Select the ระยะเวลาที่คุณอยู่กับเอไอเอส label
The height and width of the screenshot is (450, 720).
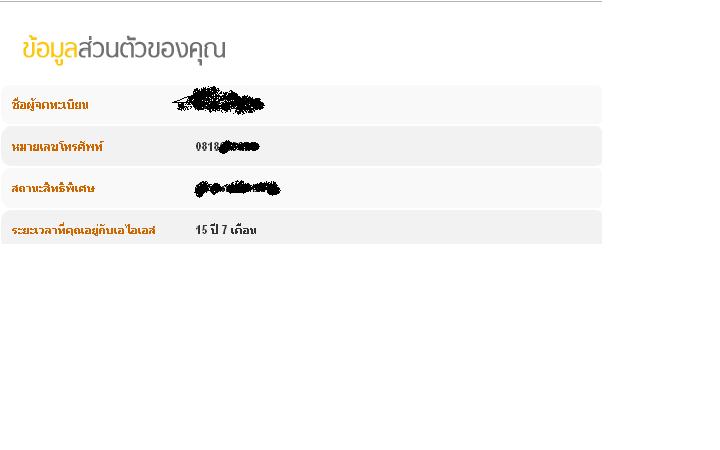pos(84,230)
